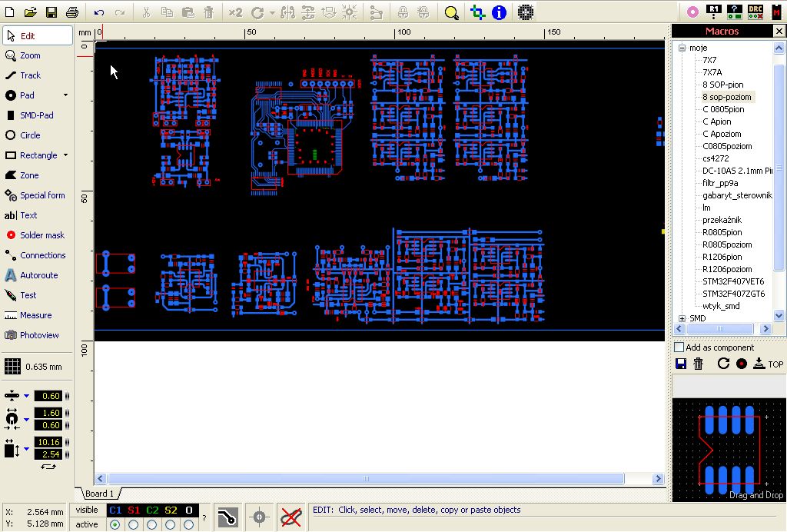Select the SMD-Pad tool

(x=36, y=115)
